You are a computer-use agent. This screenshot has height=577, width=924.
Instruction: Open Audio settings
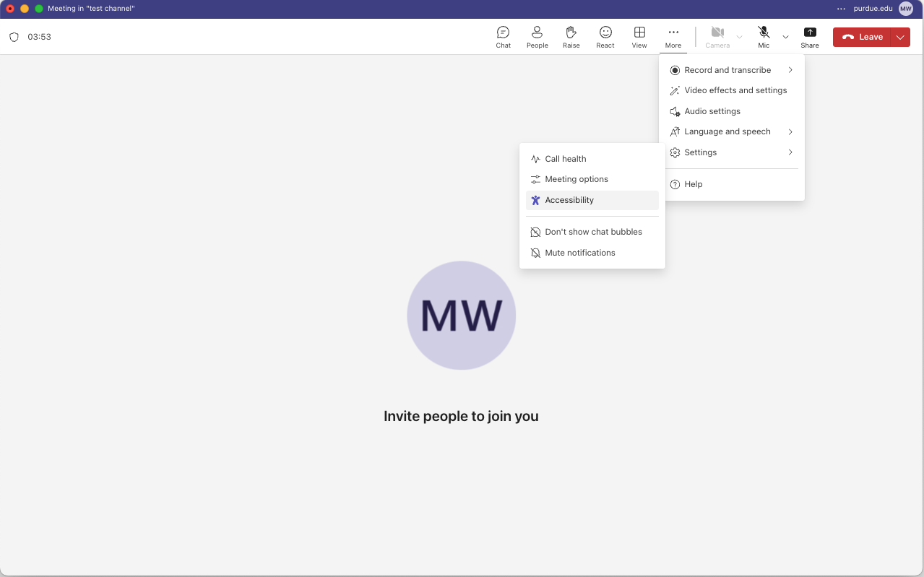coord(712,111)
